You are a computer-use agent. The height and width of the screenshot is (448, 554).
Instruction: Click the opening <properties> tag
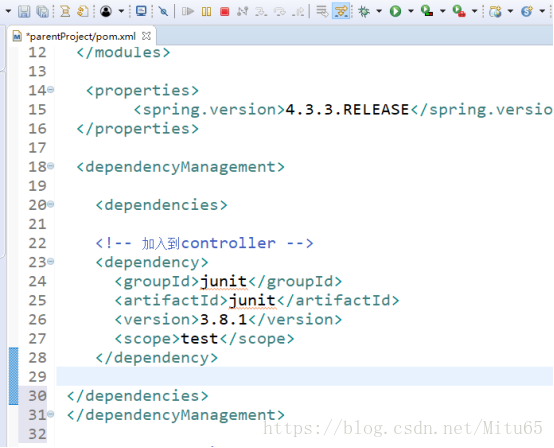click(142, 91)
